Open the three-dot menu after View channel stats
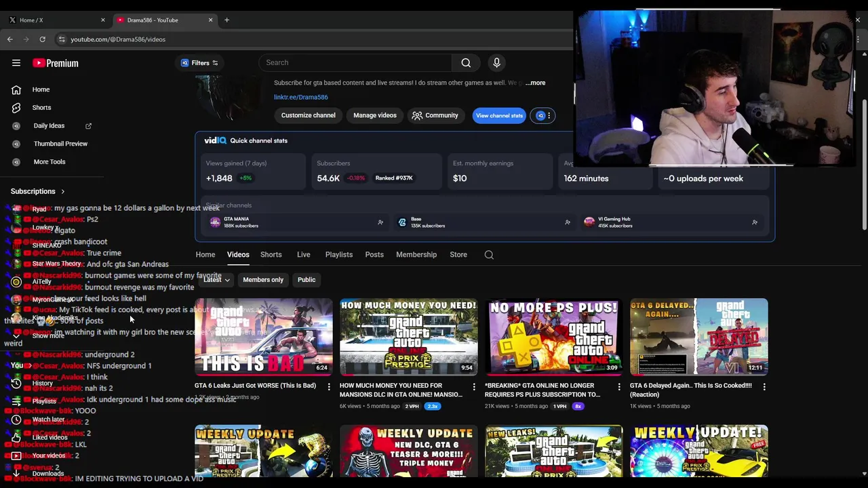868x488 pixels. [x=549, y=115]
